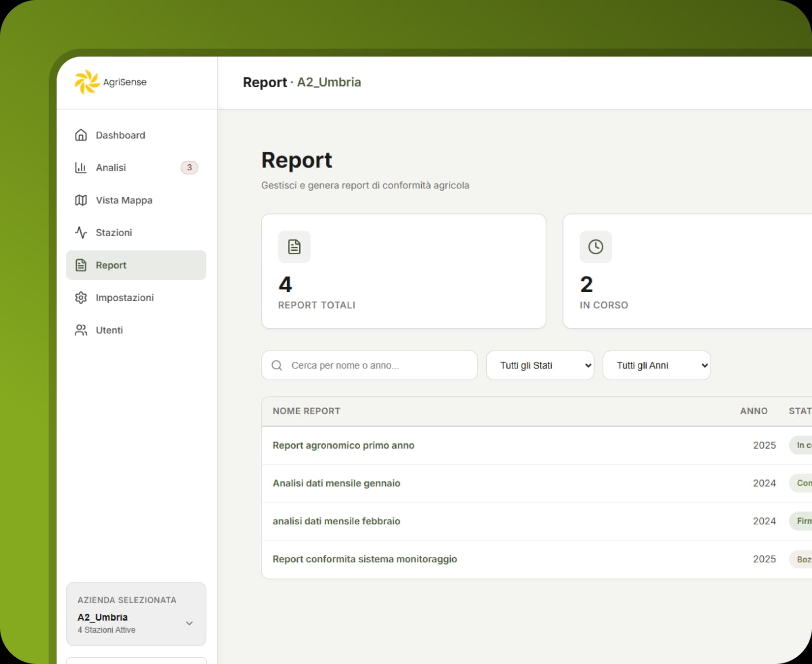Open the Tutti gli Stati dropdown

(540, 365)
